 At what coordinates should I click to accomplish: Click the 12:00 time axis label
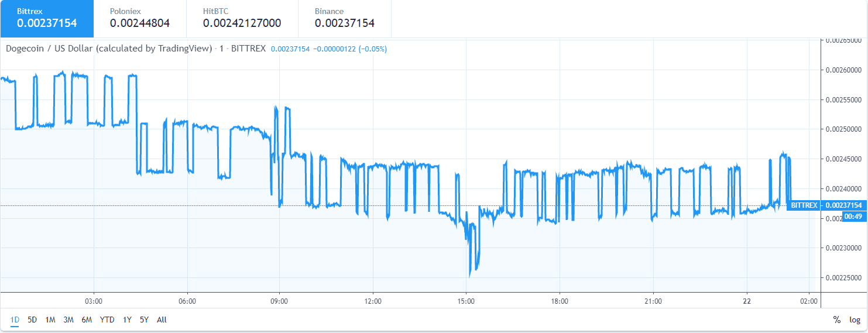point(373,301)
